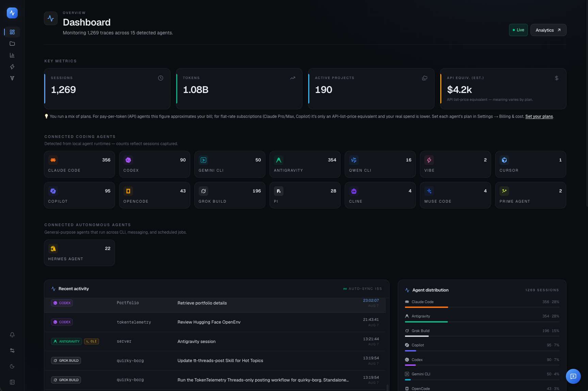This screenshot has width=588, height=391.
Task: Open the Pi agent card icon
Action: pyautogui.click(x=279, y=191)
